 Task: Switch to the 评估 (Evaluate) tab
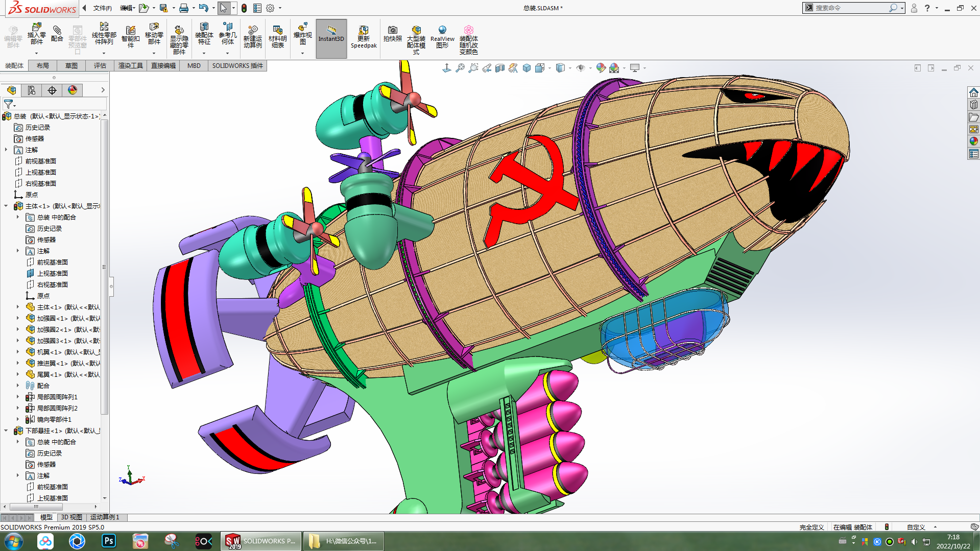[x=100, y=65]
